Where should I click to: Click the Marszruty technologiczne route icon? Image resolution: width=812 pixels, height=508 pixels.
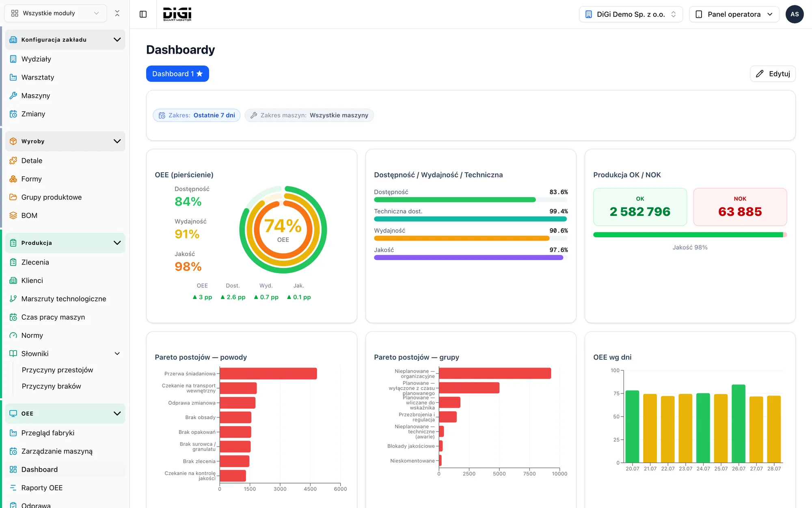(x=13, y=299)
